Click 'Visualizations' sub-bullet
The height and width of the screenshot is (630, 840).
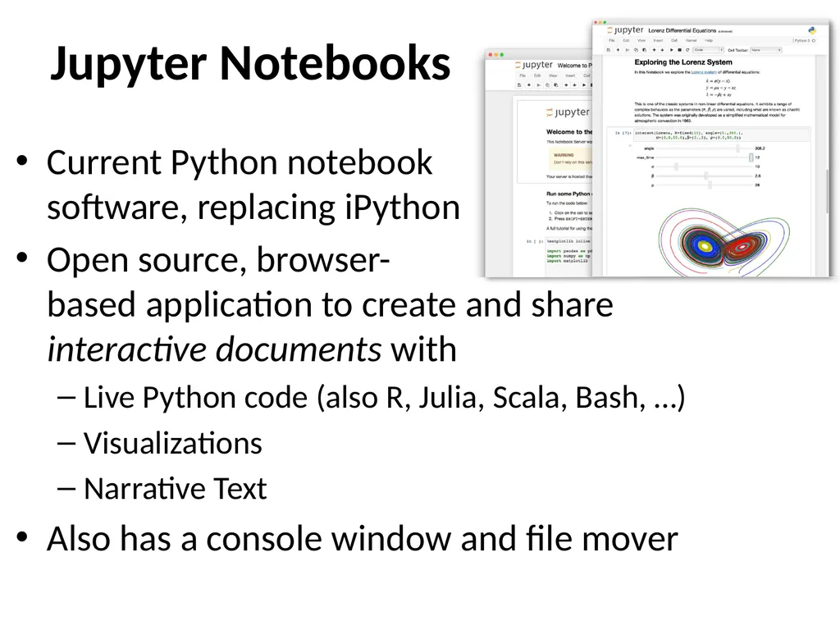click(x=172, y=443)
